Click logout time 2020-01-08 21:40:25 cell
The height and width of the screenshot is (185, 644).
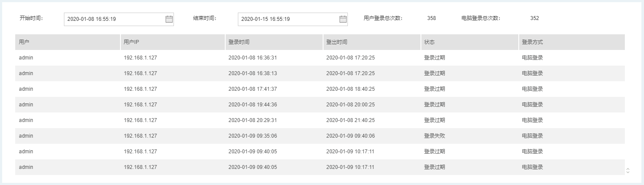pyautogui.click(x=350, y=120)
